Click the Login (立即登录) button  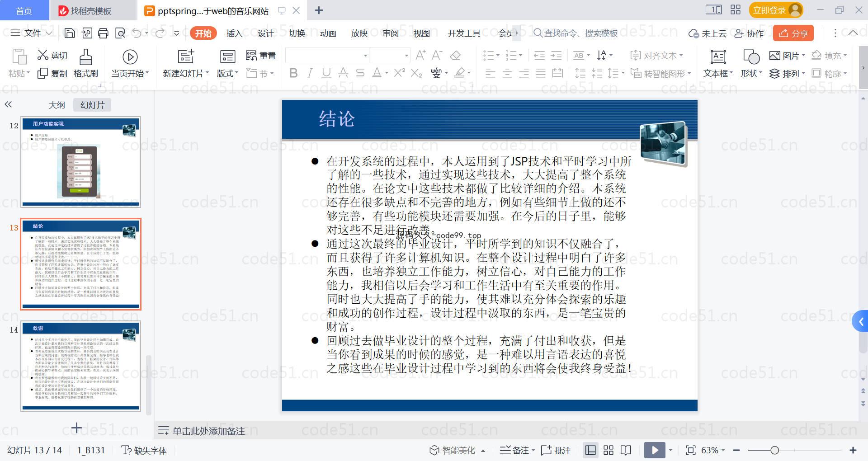tap(776, 10)
